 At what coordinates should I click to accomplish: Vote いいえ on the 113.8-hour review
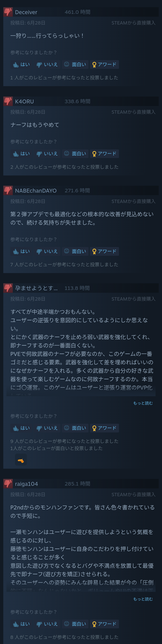47,428
